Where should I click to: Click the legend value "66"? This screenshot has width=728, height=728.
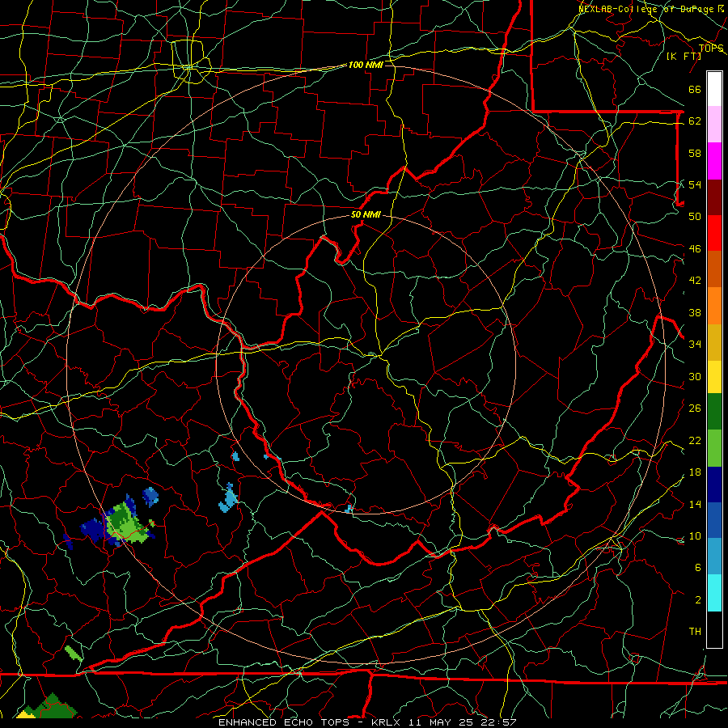point(695,89)
